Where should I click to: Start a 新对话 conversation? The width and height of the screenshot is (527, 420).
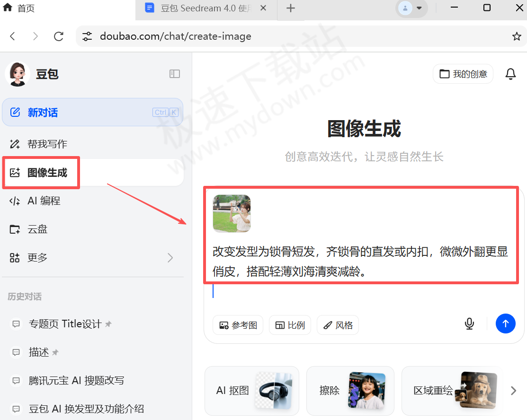[x=43, y=112]
